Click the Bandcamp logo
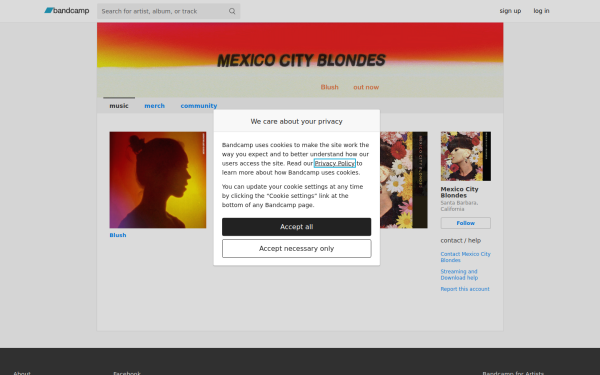 click(x=67, y=11)
